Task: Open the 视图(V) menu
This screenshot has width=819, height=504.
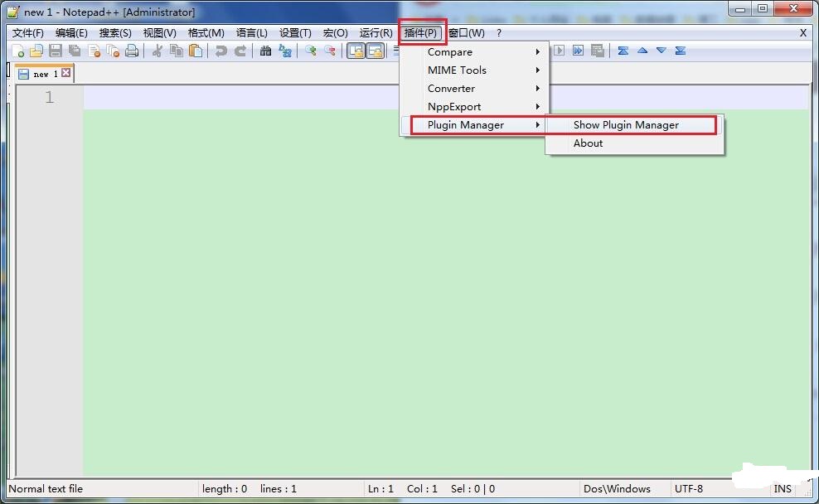Action: click(160, 33)
